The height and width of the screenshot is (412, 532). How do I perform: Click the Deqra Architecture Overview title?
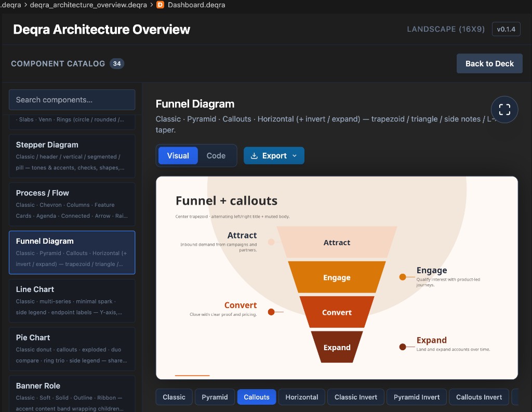tap(101, 30)
